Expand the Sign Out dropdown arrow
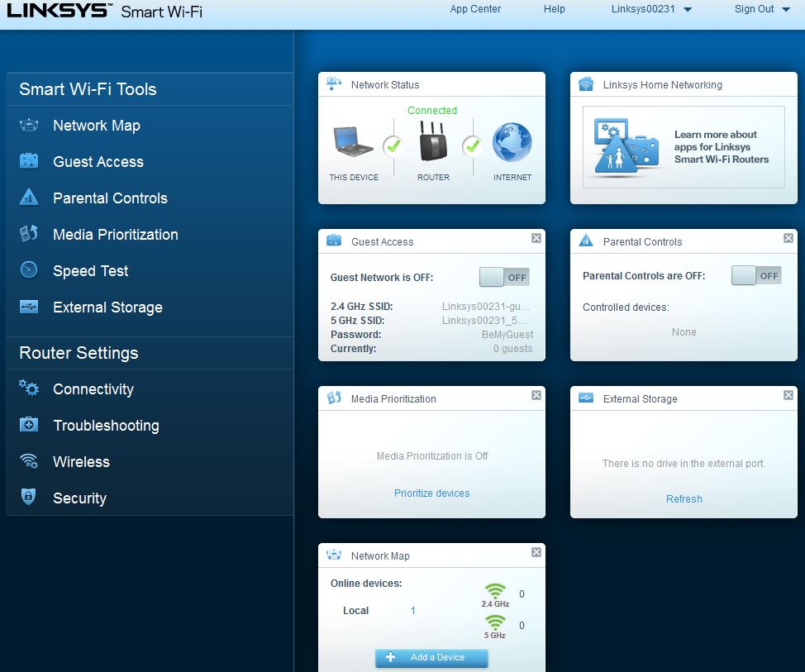Screen dimensions: 805x672 [785, 9]
